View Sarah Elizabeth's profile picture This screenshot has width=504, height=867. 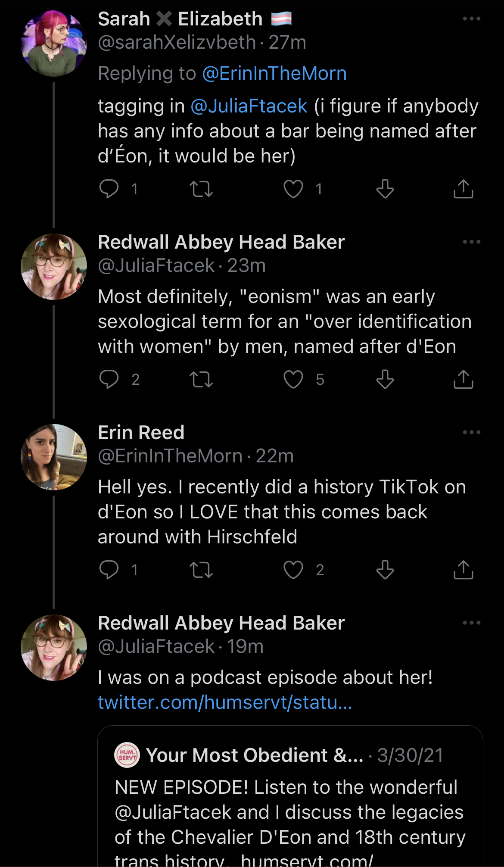pyautogui.click(x=54, y=44)
